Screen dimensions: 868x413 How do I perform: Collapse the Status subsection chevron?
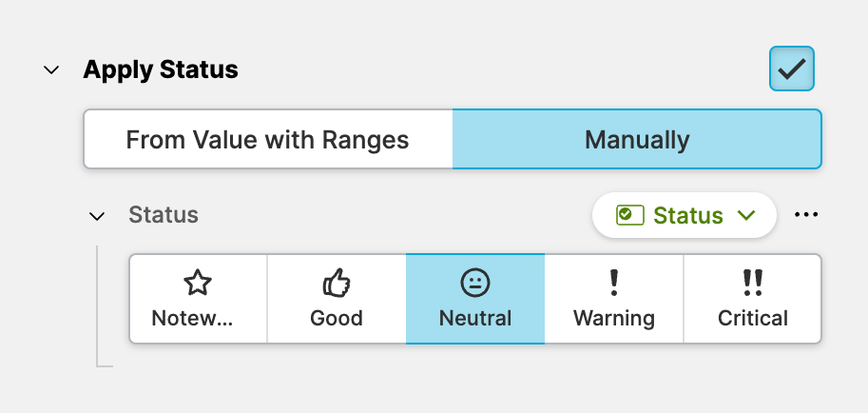(96, 216)
